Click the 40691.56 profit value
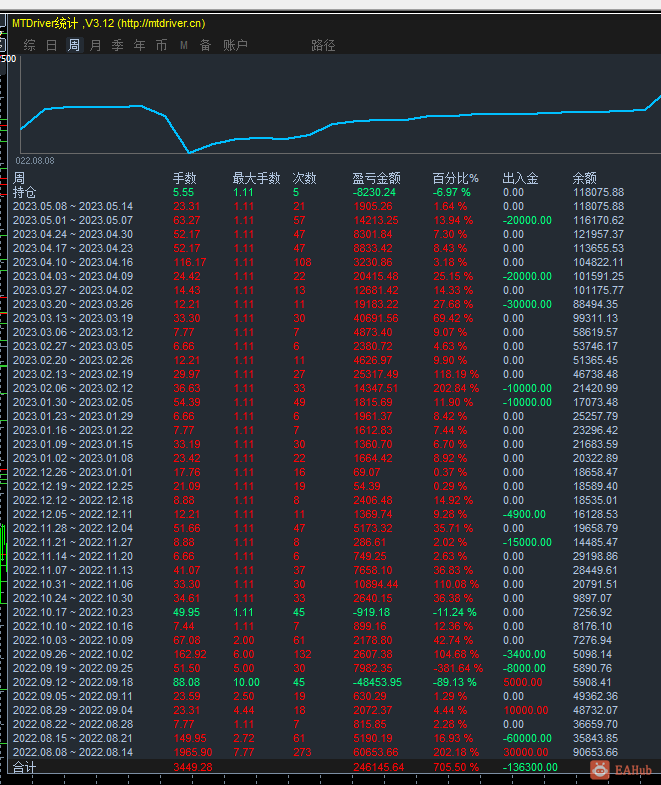 tap(376, 318)
